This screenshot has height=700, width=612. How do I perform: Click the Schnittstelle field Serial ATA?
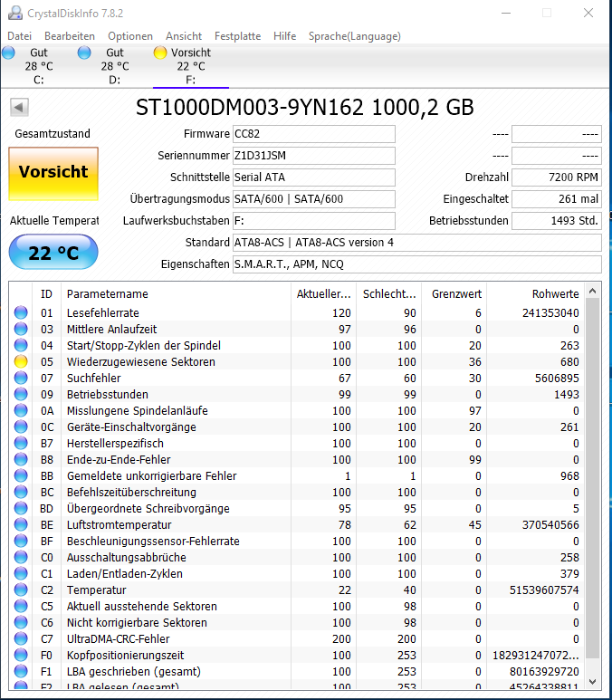point(314,177)
